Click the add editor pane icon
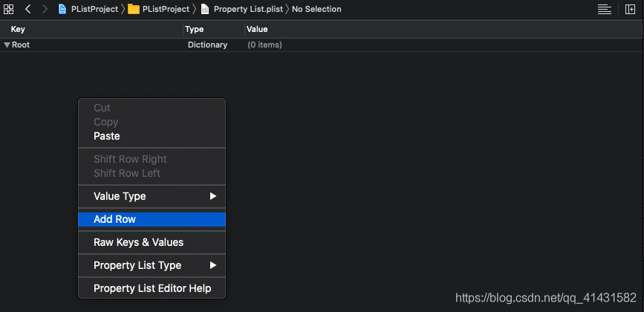Screen dimensions: 644x312 pyautogui.click(x=629, y=9)
